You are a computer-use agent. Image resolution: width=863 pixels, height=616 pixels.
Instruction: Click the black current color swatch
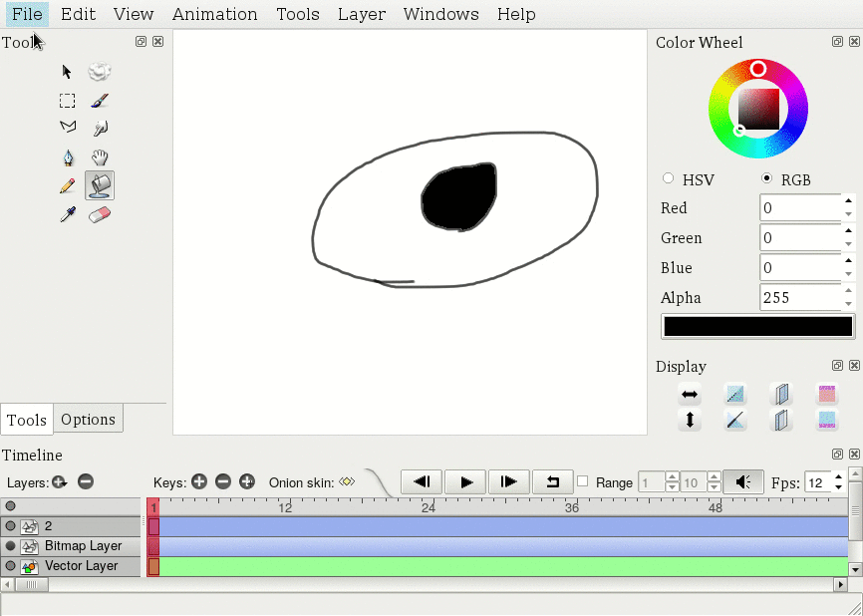pos(758,327)
